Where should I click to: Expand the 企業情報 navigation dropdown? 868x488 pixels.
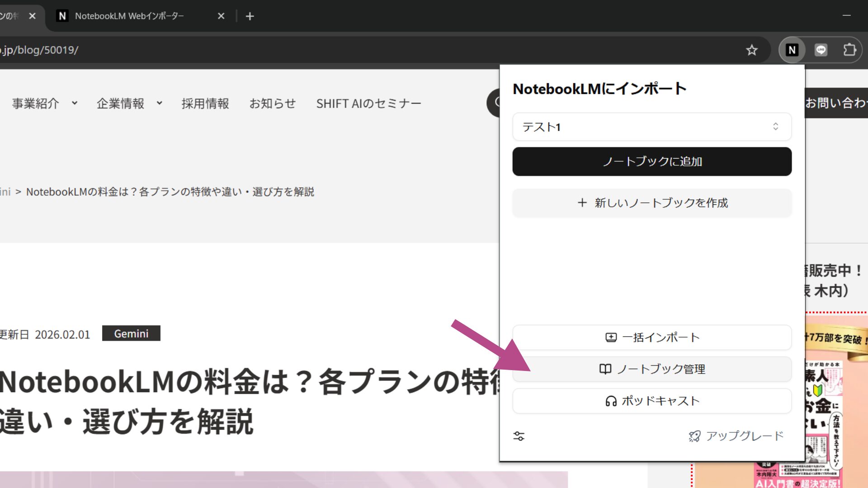point(129,103)
